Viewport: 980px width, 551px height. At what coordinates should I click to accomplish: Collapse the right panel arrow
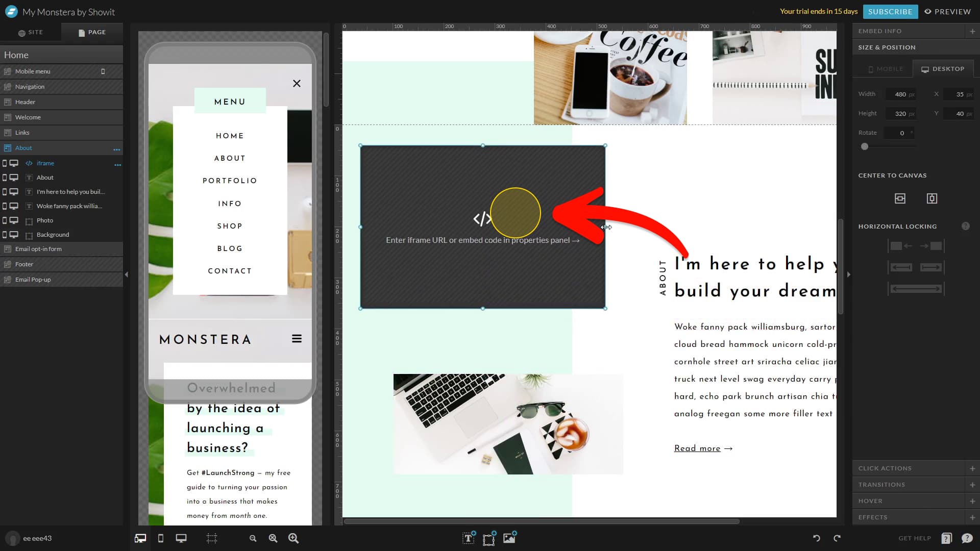coord(849,274)
